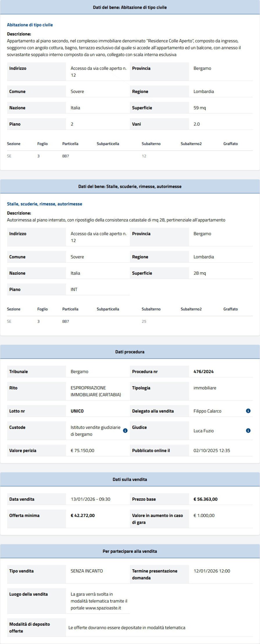260x644 pixels.
Task: Click info icon next to Istituto vendite giudiziarie
Action: tap(125, 431)
